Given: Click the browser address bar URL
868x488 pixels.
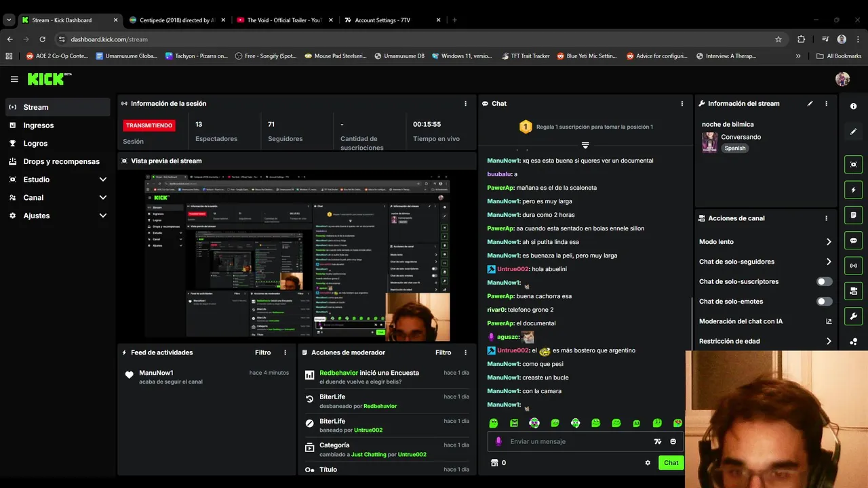Looking at the screenshot, I should click(109, 39).
